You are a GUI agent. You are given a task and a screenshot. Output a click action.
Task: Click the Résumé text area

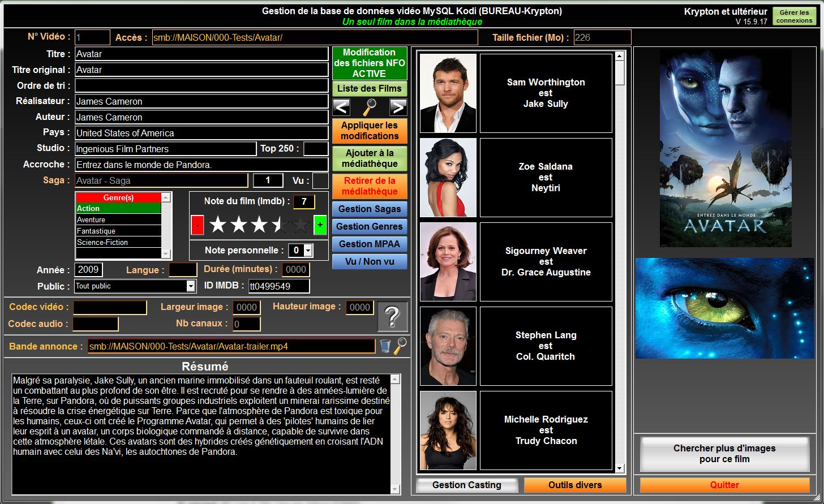point(201,434)
